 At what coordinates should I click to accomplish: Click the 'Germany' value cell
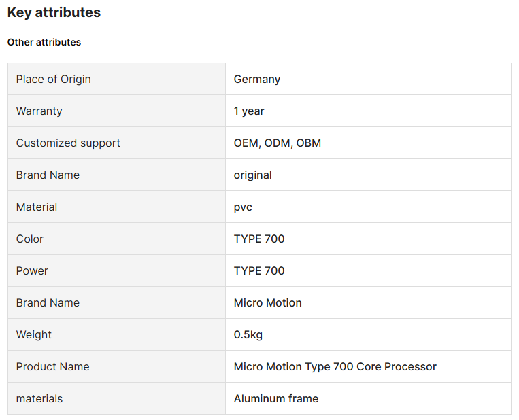(x=368, y=79)
